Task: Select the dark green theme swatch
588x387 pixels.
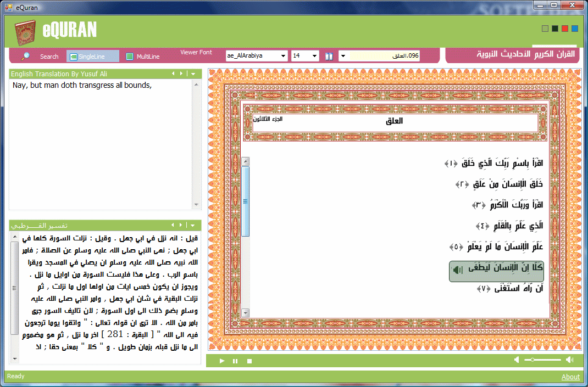Action: pyautogui.click(x=555, y=29)
